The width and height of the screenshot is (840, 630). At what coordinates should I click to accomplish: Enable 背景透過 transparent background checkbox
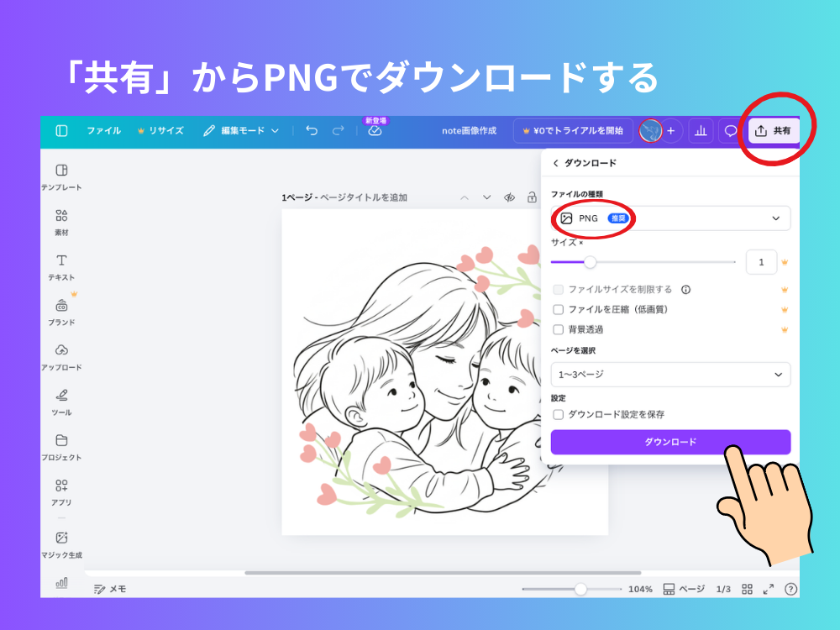tap(559, 329)
